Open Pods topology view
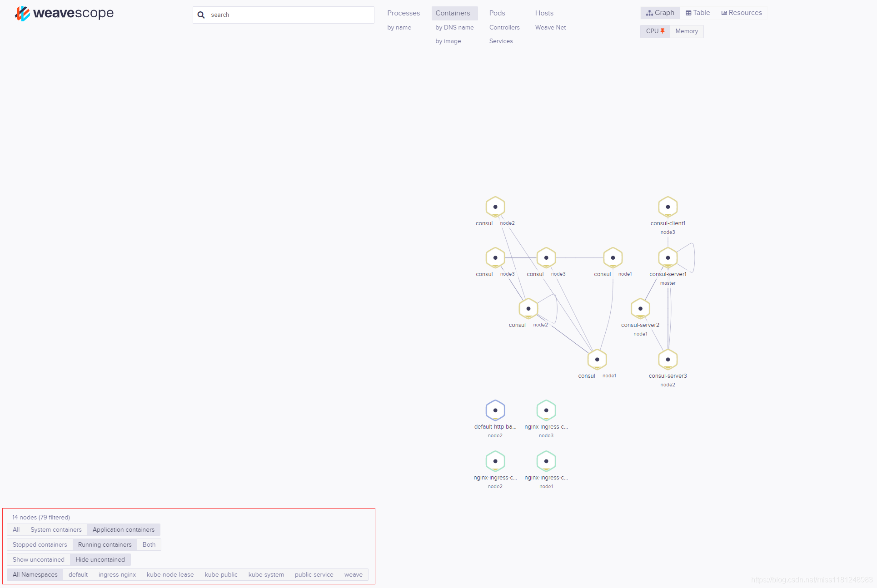This screenshot has height=588, width=877. pos(497,13)
